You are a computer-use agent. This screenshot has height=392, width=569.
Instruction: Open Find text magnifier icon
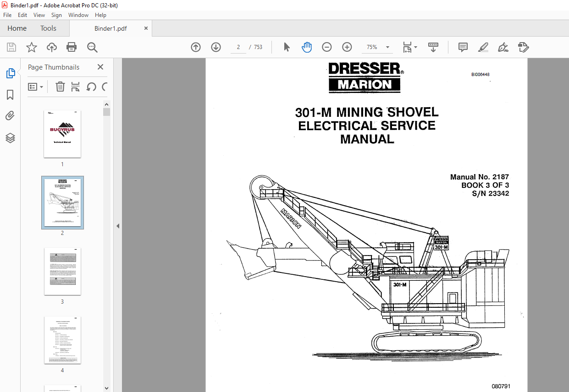pyautogui.click(x=92, y=47)
